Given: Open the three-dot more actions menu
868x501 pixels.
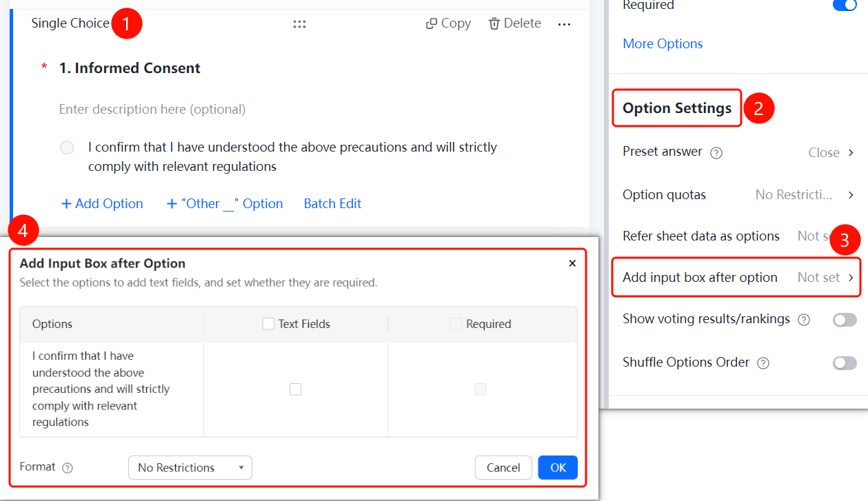Looking at the screenshot, I should (564, 24).
